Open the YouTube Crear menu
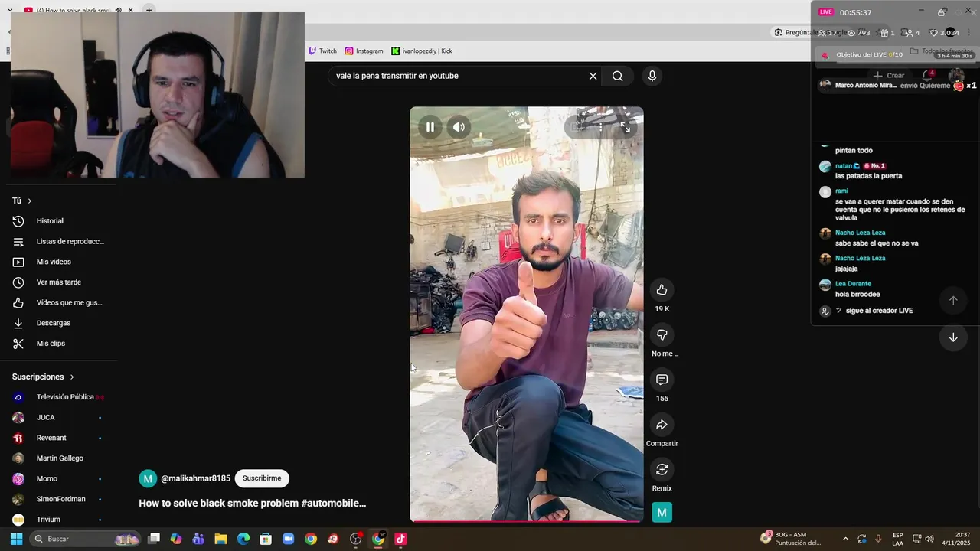The height and width of the screenshot is (551, 980). tap(890, 75)
